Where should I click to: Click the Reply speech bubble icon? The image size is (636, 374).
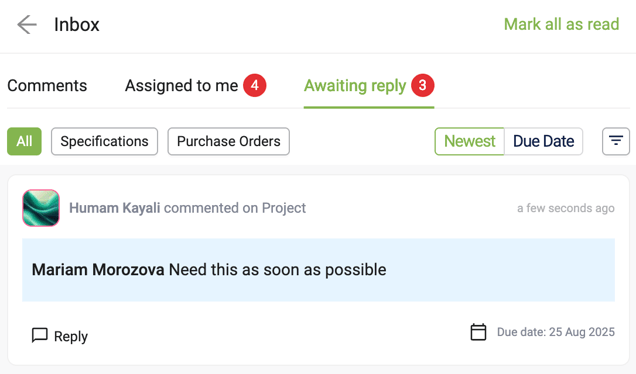point(40,335)
